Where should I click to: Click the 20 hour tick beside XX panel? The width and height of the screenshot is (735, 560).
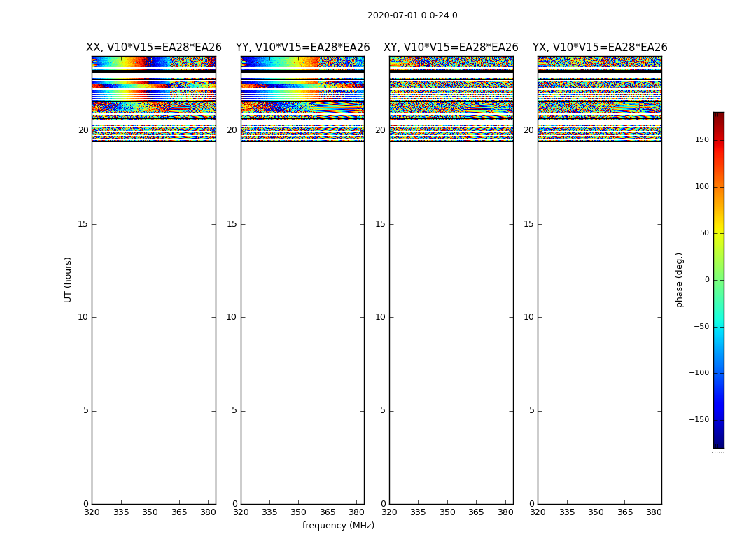coord(83,130)
